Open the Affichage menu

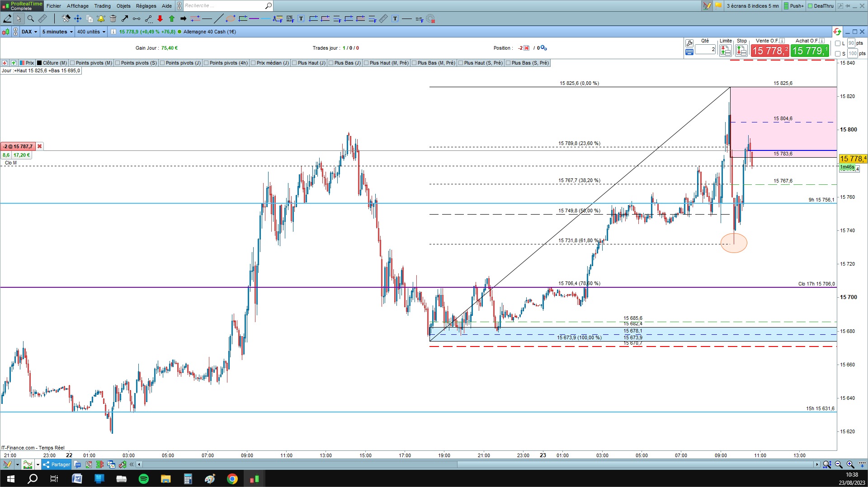pyautogui.click(x=78, y=6)
